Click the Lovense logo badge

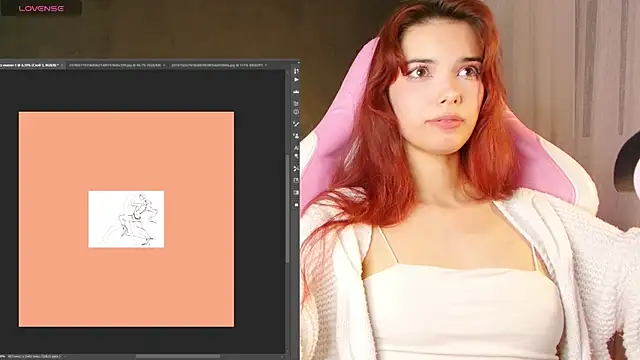[41, 8]
